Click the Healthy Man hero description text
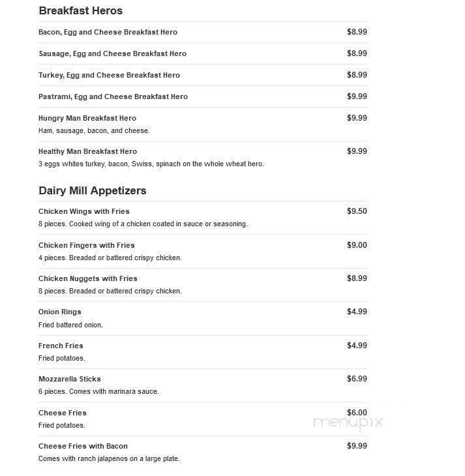The height and width of the screenshot is (476, 465). (x=151, y=164)
